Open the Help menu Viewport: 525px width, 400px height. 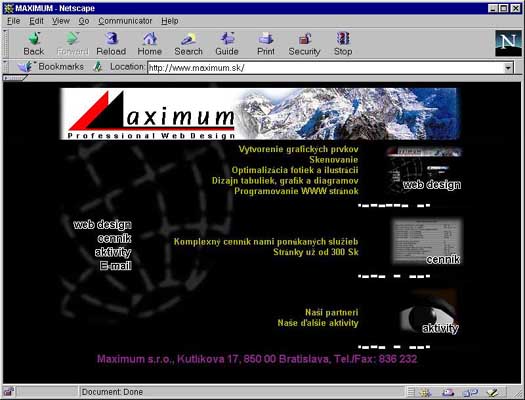pos(170,21)
